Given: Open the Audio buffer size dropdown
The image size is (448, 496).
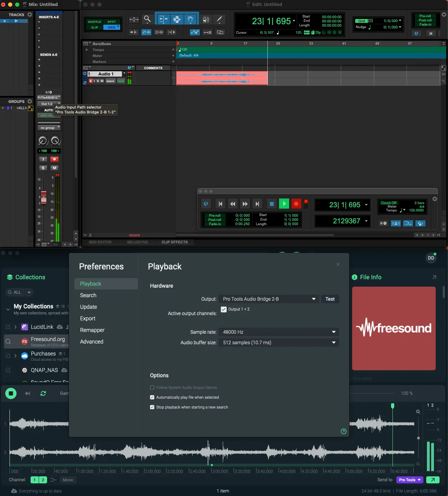Looking at the screenshot, I should pyautogui.click(x=279, y=342).
